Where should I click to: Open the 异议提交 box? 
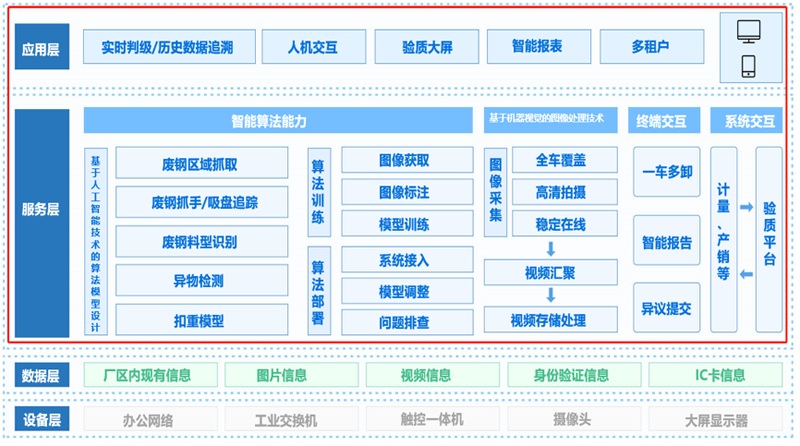click(x=664, y=309)
